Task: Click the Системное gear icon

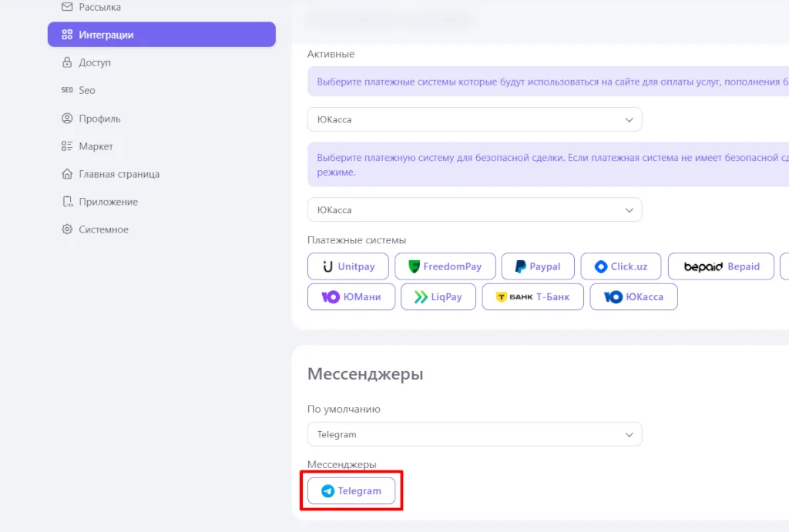Action: [67, 229]
